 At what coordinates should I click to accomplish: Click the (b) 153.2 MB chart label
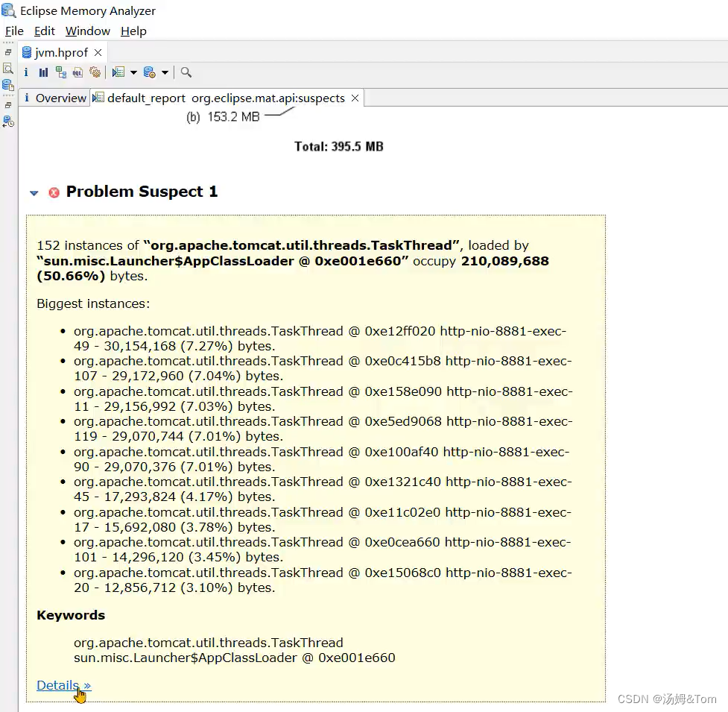coord(223,117)
